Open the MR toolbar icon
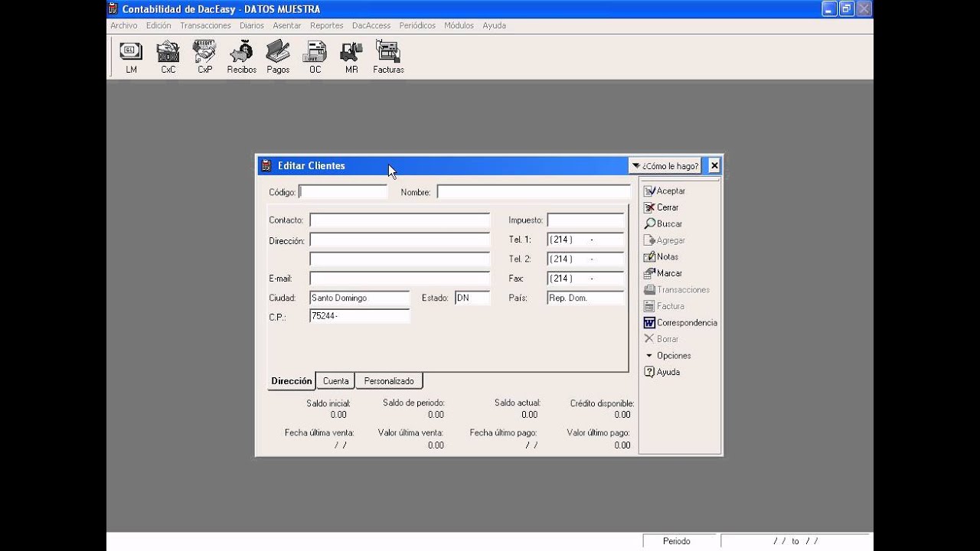 [351, 57]
